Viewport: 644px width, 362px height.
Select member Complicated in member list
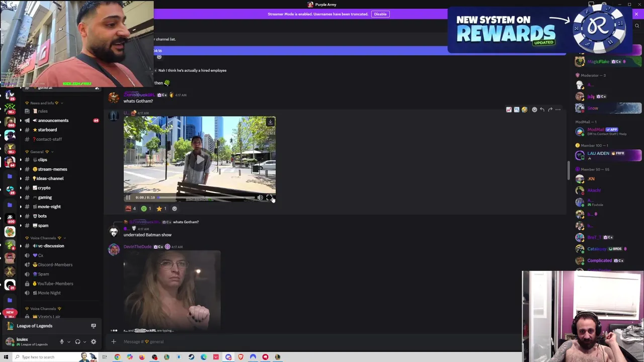tap(608, 260)
